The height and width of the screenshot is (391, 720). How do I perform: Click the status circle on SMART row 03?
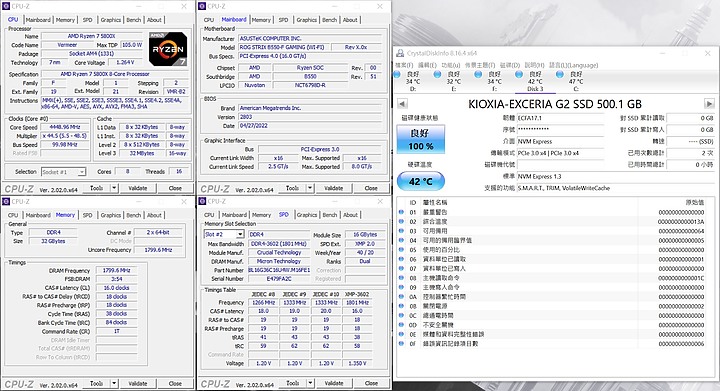(x=401, y=231)
